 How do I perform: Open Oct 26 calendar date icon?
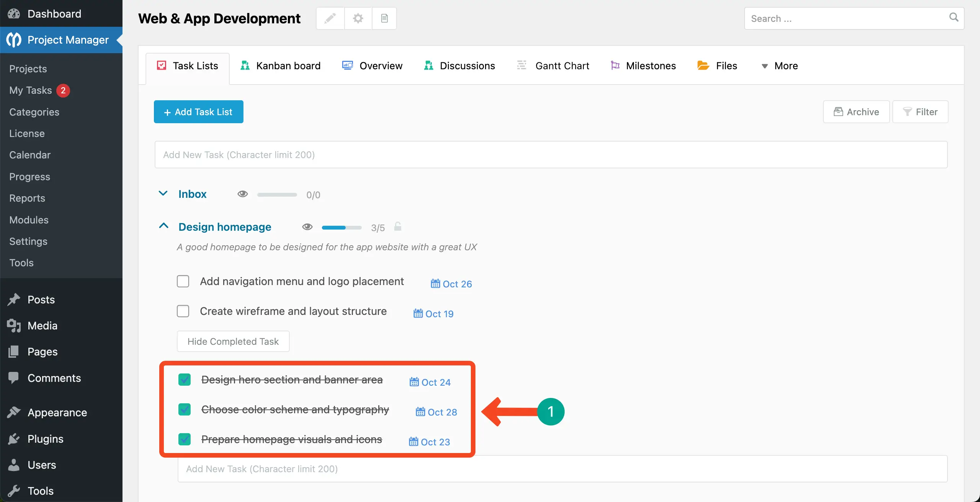point(435,284)
